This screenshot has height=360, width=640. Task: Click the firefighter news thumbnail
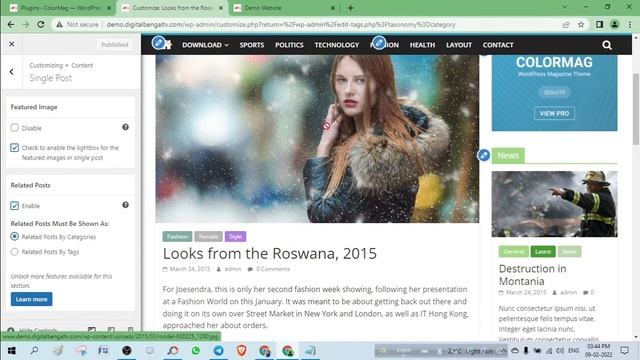coord(554,204)
